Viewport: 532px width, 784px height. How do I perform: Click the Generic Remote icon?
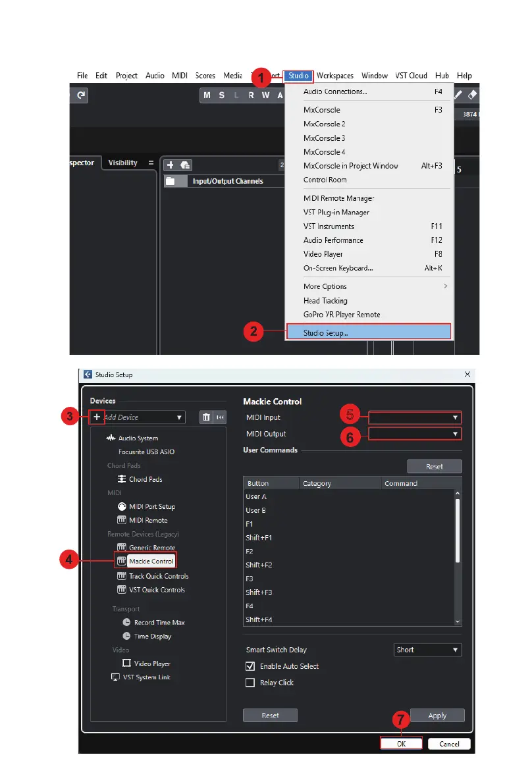[122, 546]
